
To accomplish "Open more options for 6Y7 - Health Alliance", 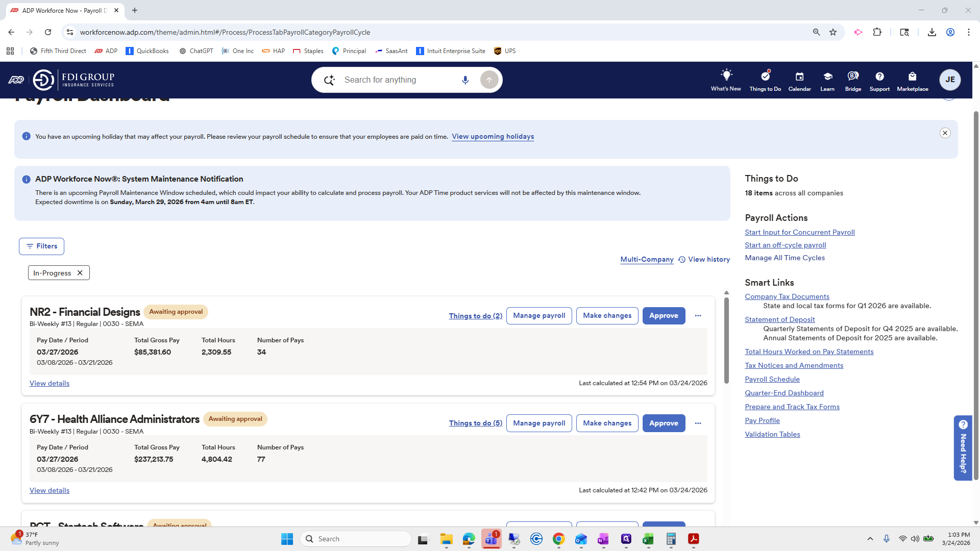I will click(x=698, y=423).
